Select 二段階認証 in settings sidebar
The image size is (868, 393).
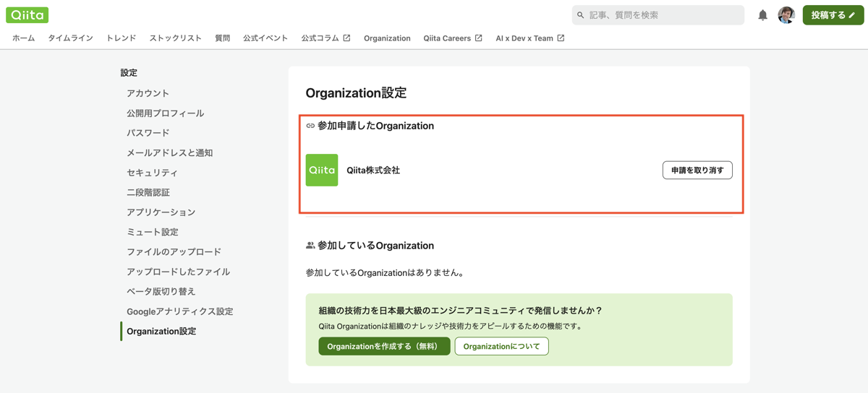148,192
